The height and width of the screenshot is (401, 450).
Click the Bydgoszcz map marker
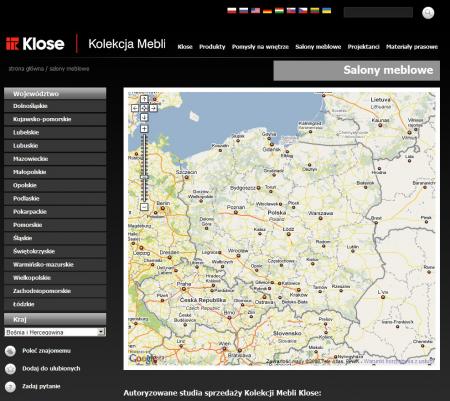pos(258,188)
